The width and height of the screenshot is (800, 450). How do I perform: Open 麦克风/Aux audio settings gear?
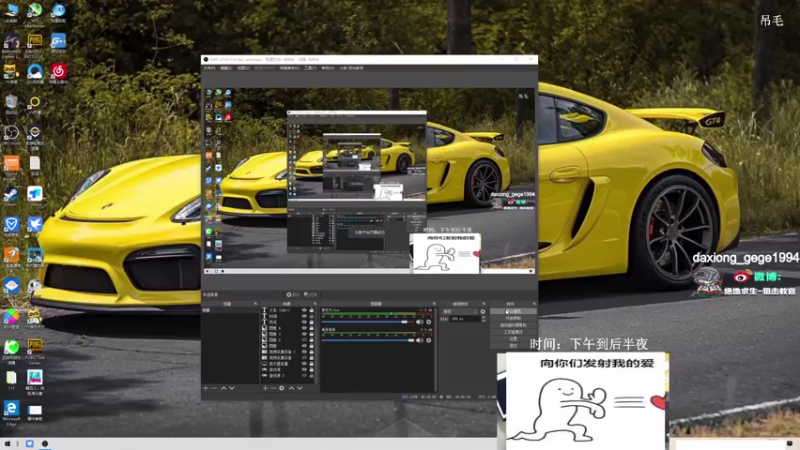click(429, 322)
